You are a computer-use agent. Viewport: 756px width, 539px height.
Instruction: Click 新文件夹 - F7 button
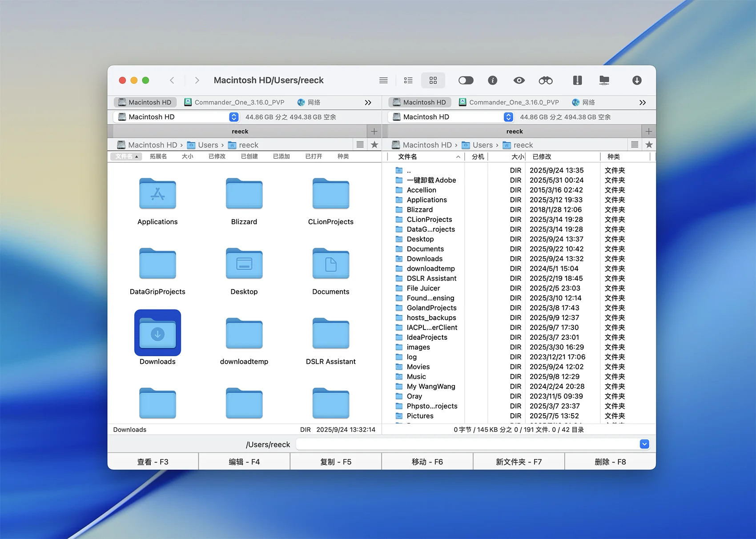point(519,462)
